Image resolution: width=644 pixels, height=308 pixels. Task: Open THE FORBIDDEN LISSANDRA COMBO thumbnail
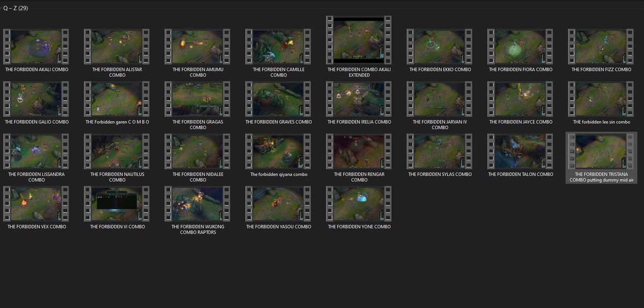coord(36,152)
